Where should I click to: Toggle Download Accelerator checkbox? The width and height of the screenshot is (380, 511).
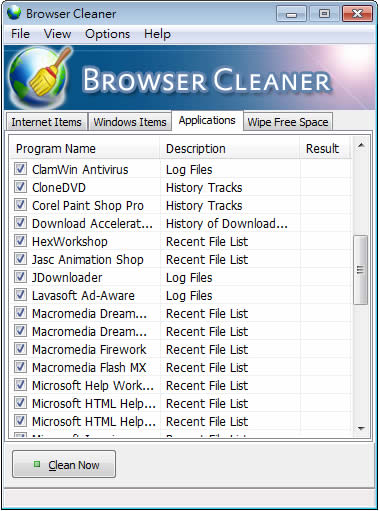coord(20,223)
